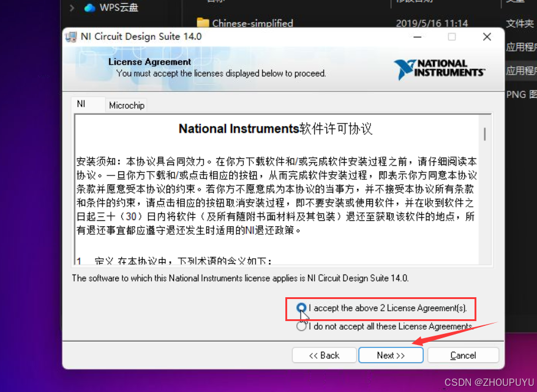Screen dimensions: 537x392
Task: Click the installer icon in title bar
Action: pyautogui.click(x=71, y=37)
